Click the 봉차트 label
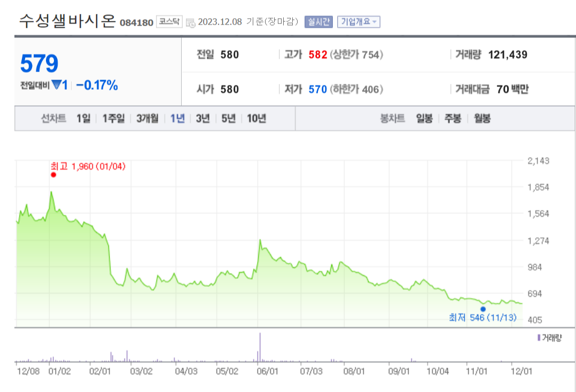The width and height of the screenshot is (576, 392). tap(392, 119)
